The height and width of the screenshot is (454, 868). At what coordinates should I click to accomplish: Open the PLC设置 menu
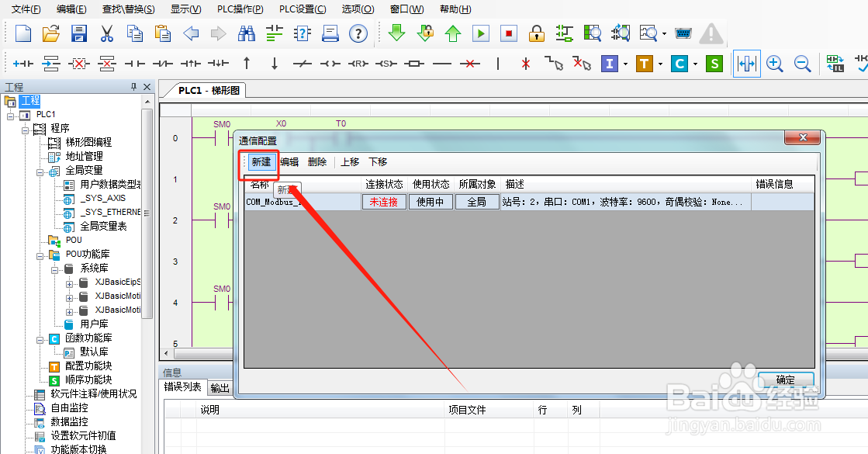point(301,9)
